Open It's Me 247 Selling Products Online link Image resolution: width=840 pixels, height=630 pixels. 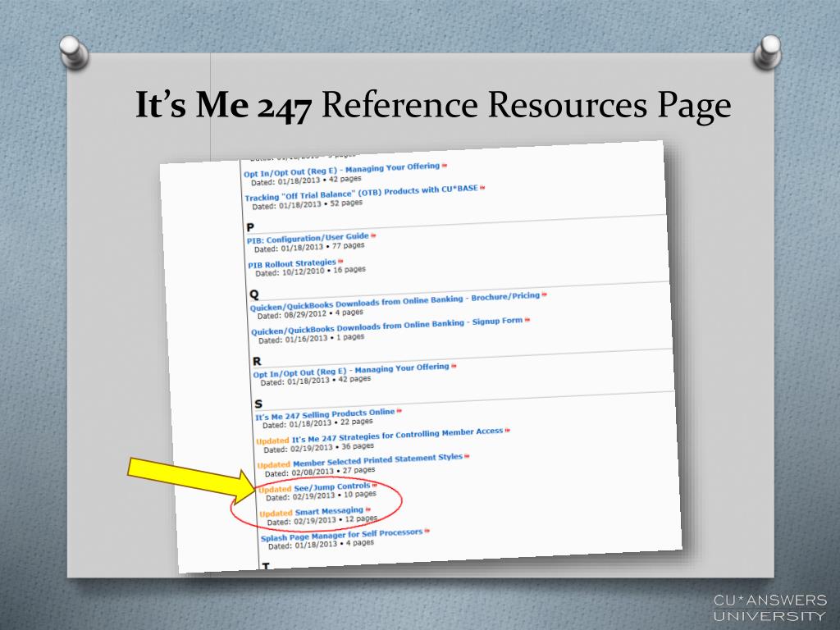tap(325, 414)
